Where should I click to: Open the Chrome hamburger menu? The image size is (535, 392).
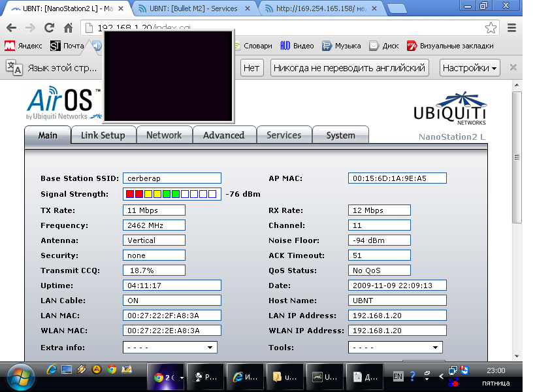(511, 27)
